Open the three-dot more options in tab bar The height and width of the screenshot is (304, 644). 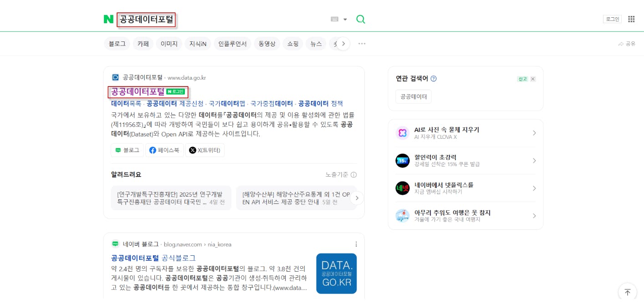coord(362,44)
